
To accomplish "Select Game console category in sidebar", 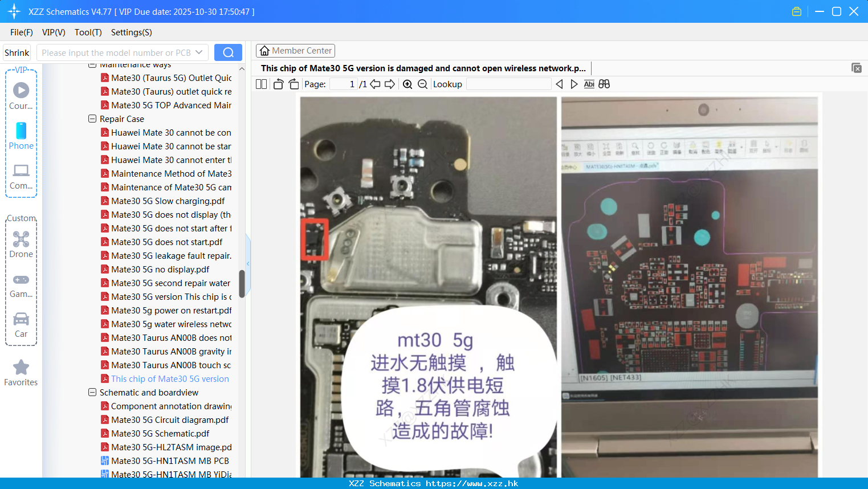I will 21,286.
